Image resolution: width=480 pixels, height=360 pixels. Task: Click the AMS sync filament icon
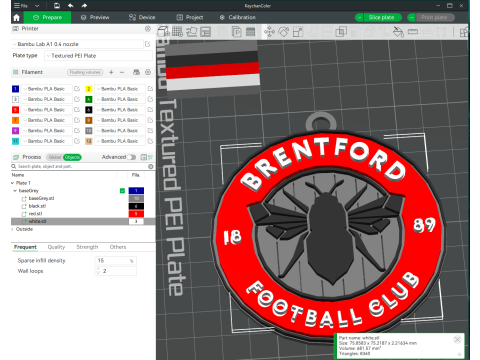coord(136,72)
